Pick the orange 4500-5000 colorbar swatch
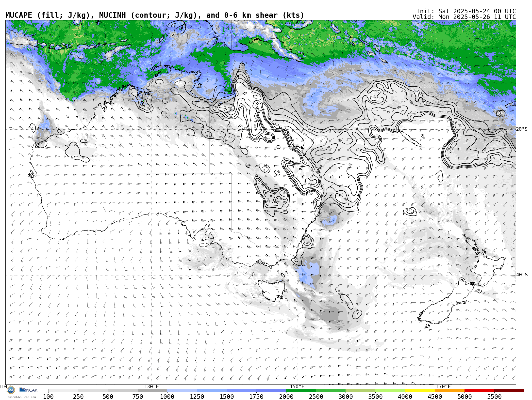This screenshot has height=400, width=532. coord(450,391)
